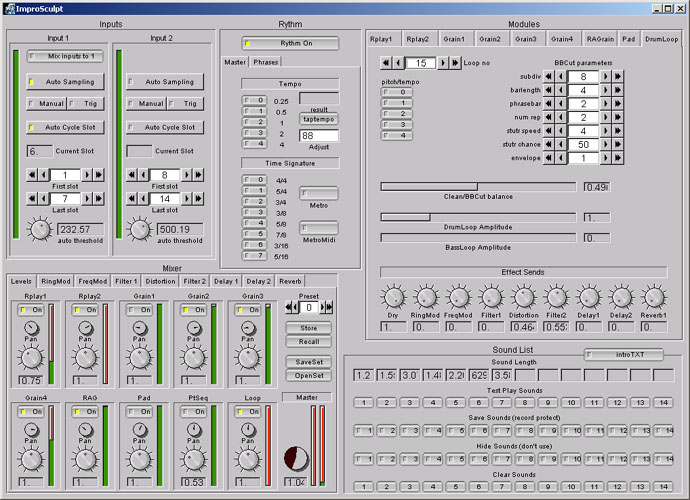
Task: Click Input 1 First slot double left arrow
Action: tap(32, 175)
